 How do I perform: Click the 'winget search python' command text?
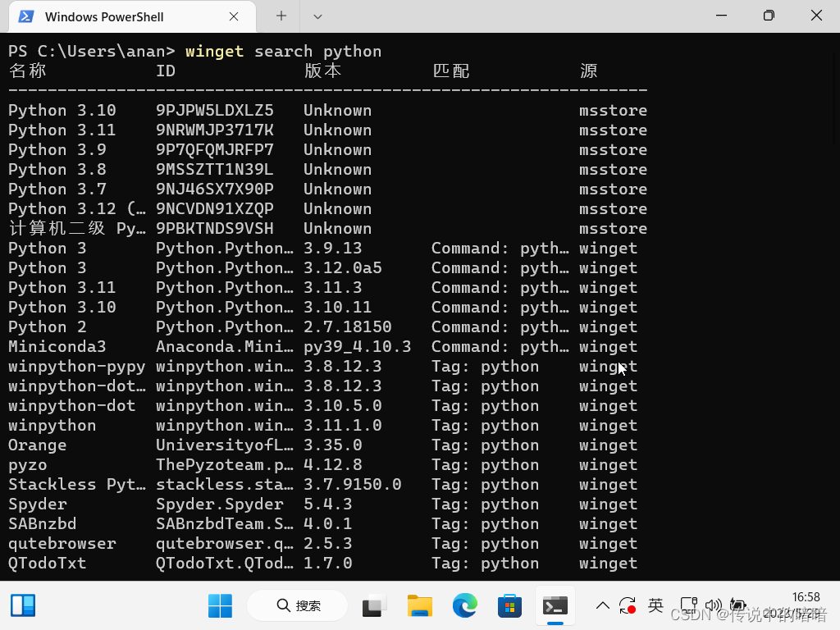(283, 52)
